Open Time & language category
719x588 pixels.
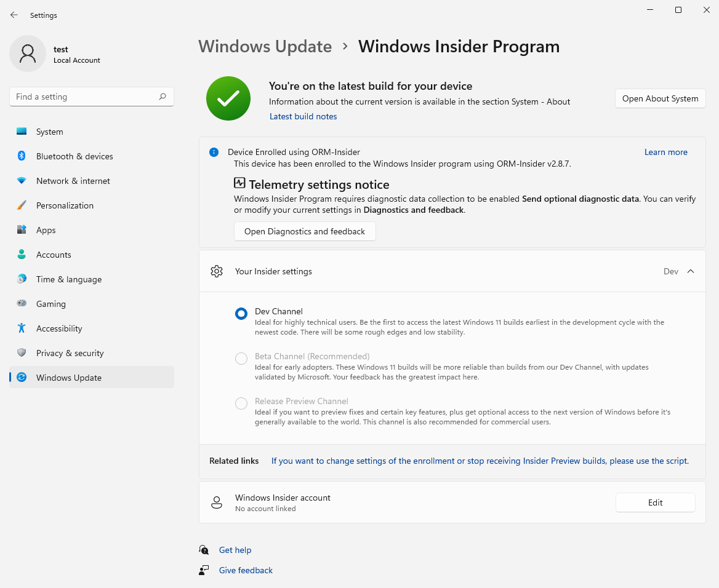[92, 279]
